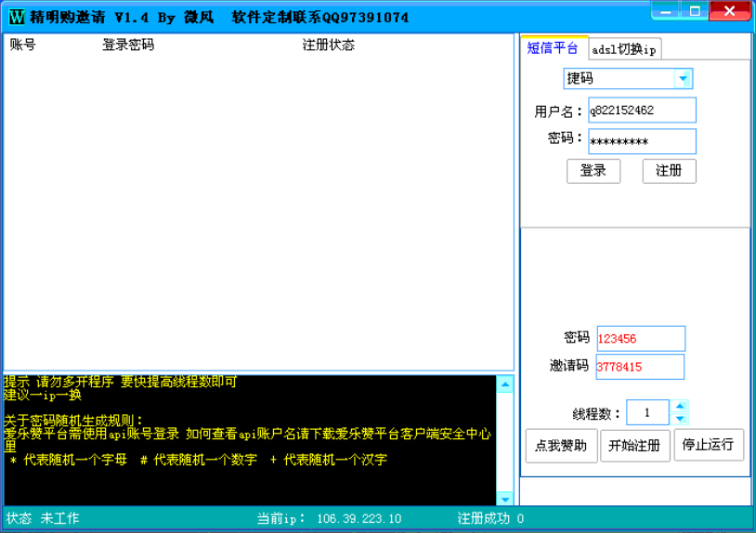
Task: Click the 登录 button
Action: (x=593, y=171)
